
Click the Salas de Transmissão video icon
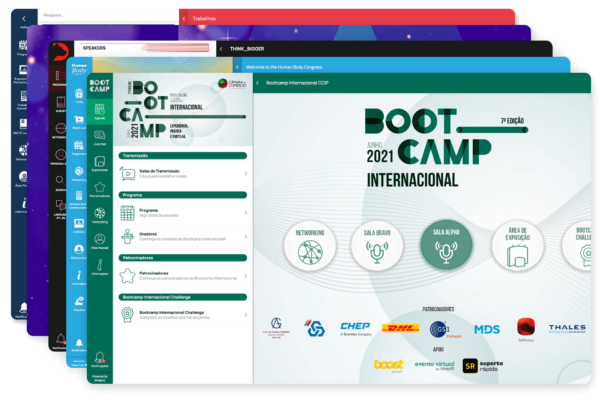click(127, 174)
